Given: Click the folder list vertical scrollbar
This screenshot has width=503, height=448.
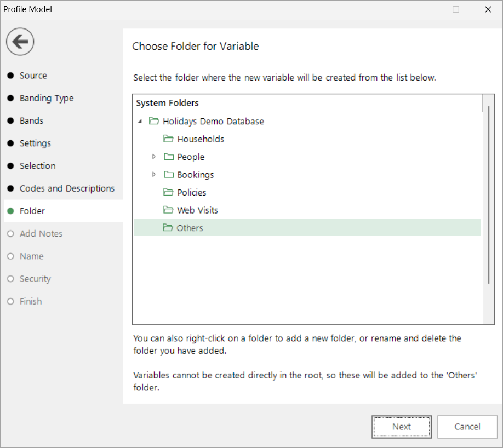Looking at the screenshot, I should coord(489,194).
